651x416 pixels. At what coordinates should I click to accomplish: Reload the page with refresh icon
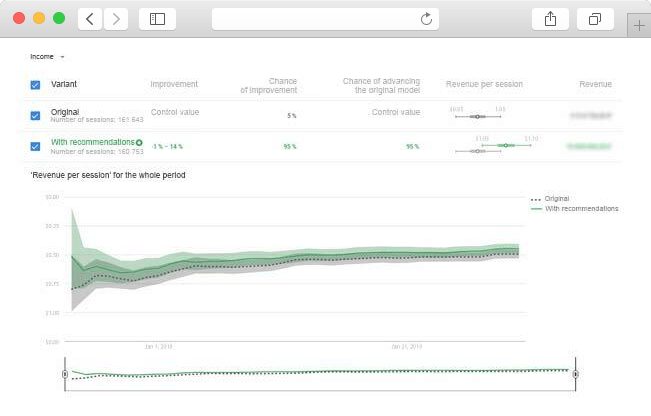[x=427, y=19]
